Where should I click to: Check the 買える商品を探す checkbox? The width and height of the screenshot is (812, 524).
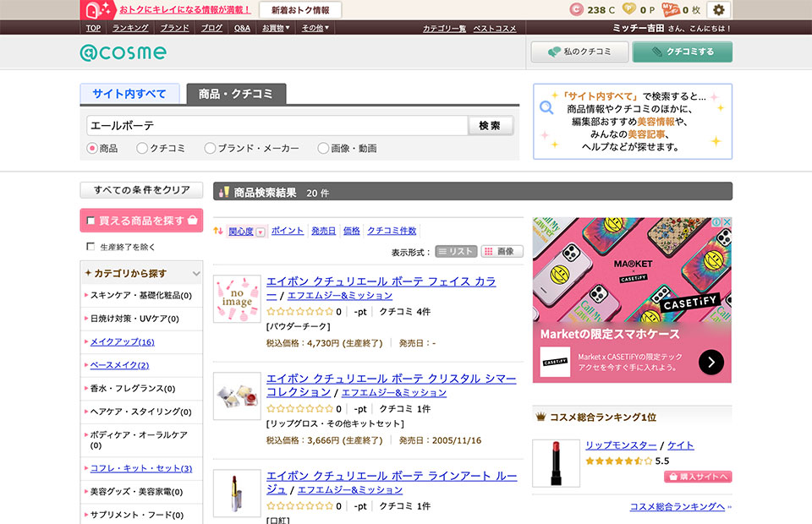91,221
